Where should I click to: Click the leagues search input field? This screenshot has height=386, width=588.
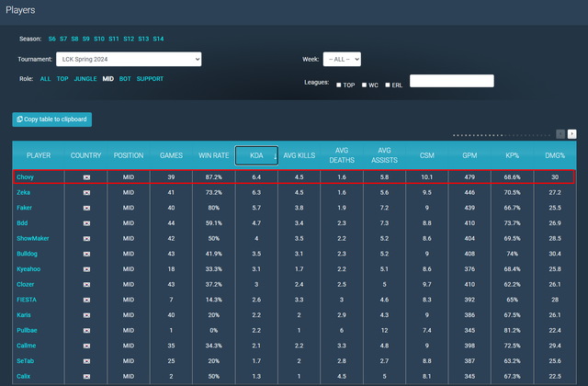[452, 81]
